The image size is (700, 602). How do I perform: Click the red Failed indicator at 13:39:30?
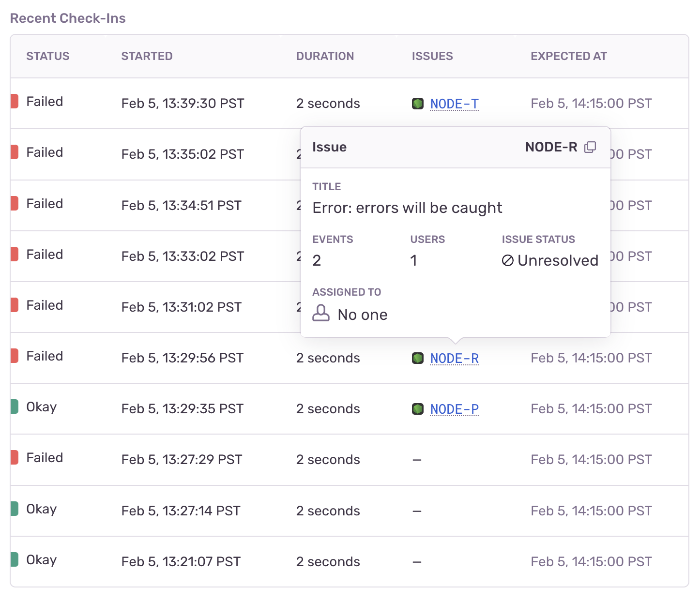15,102
